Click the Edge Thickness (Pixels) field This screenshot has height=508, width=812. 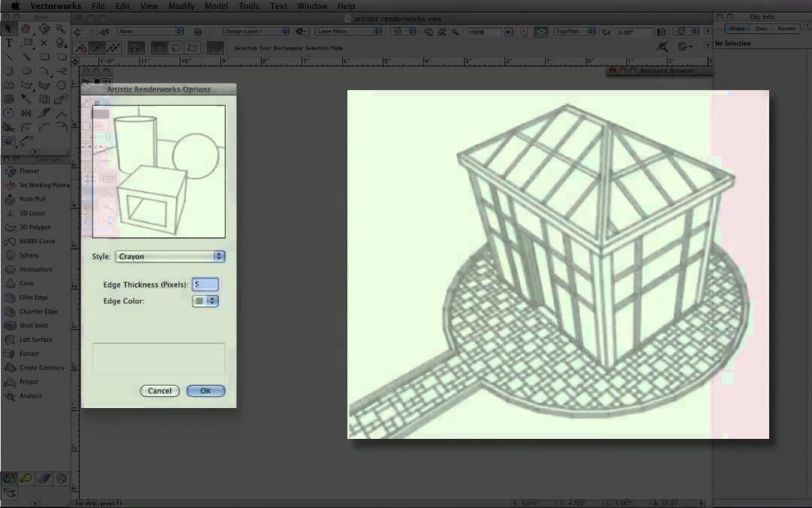(x=205, y=284)
